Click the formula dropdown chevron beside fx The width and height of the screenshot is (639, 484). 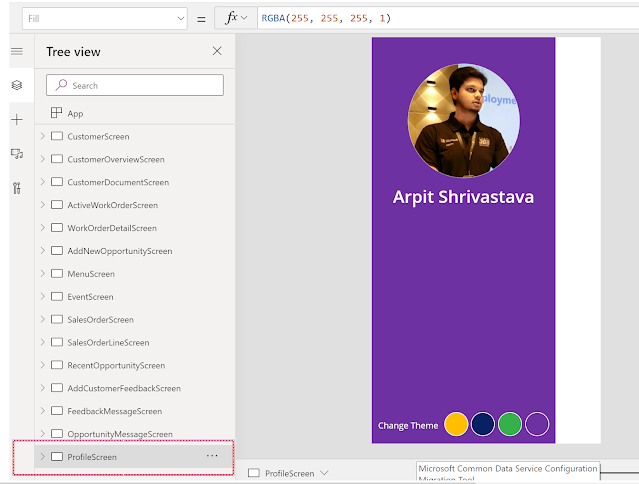(244, 18)
